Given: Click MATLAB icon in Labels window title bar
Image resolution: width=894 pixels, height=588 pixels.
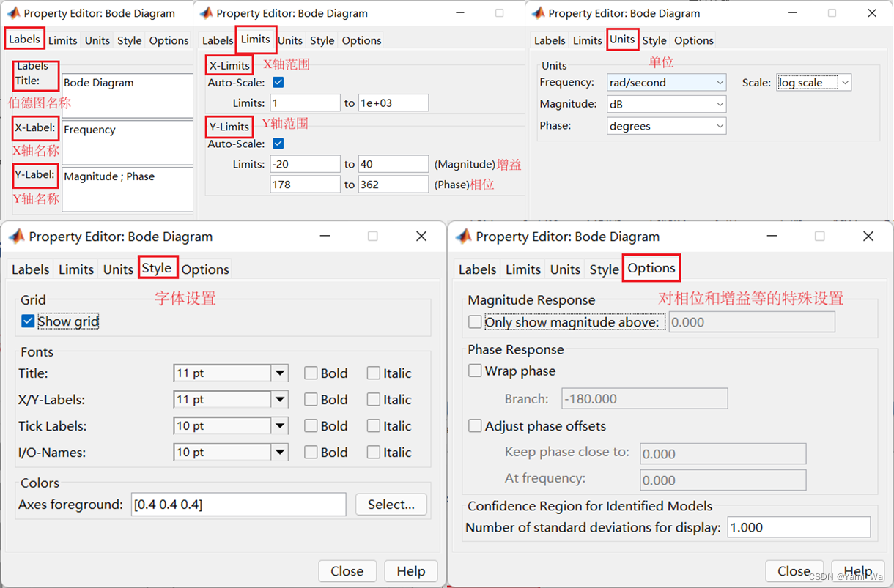Looking at the screenshot, I should click(13, 13).
